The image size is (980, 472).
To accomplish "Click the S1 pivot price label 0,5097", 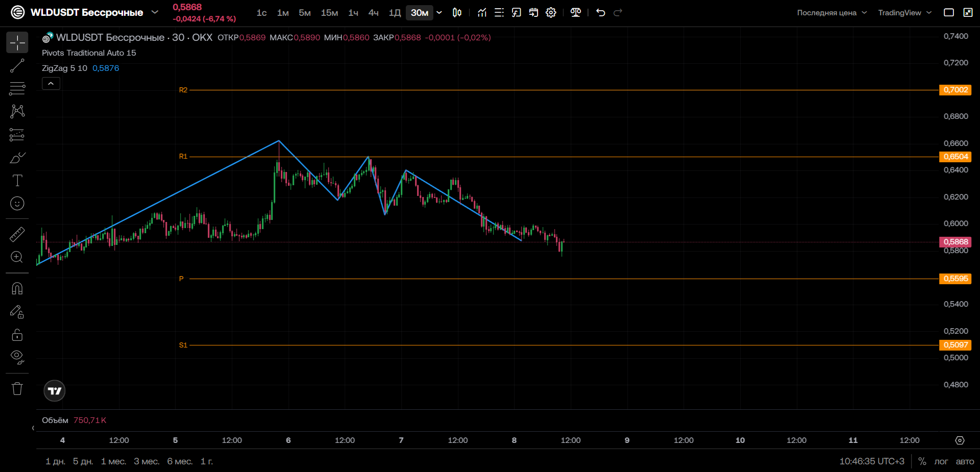I will point(955,345).
